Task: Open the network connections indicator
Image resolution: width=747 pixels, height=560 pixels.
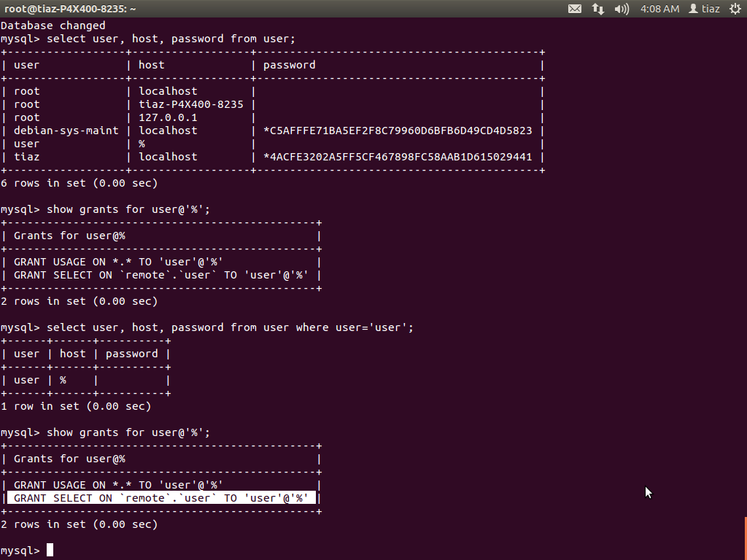Action: 598,9
